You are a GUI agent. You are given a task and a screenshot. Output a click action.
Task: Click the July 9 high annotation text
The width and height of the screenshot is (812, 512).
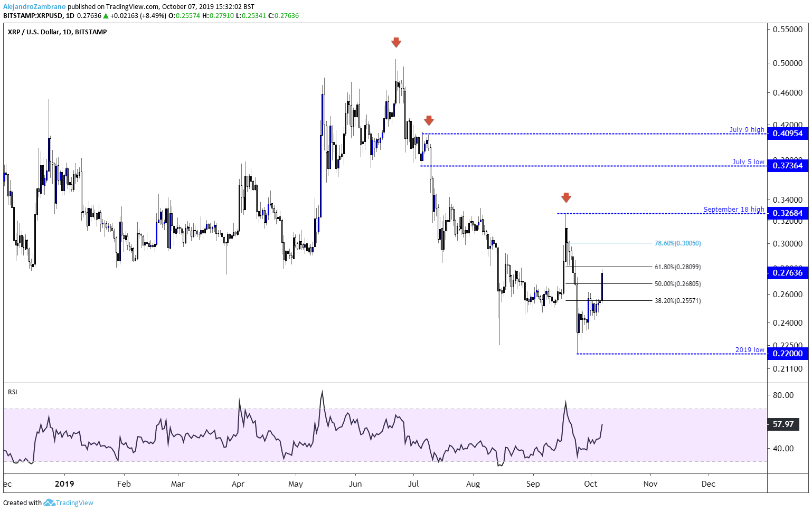click(747, 129)
